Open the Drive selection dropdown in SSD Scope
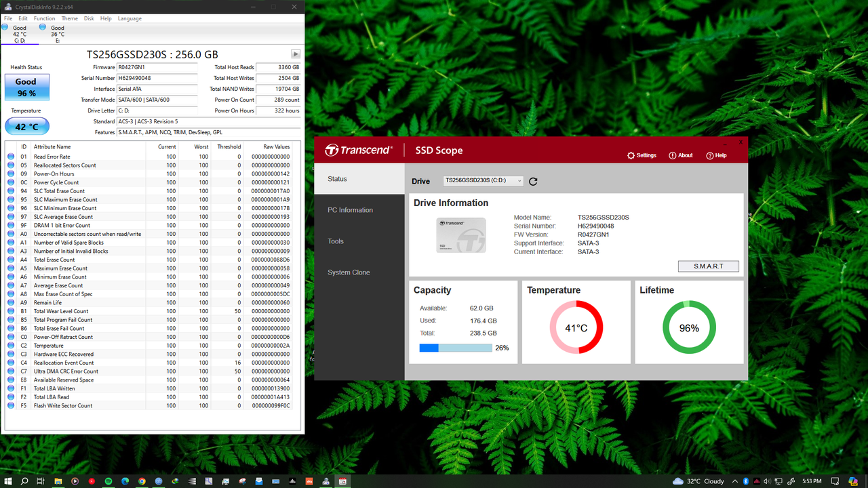The height and width of the screenshot is (488, 868). pos(484,181)
